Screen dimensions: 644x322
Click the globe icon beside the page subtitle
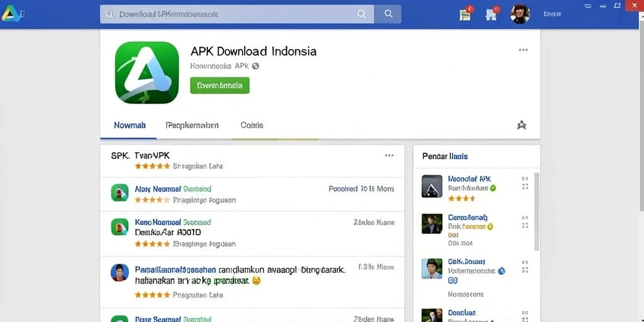pos(255,65)
